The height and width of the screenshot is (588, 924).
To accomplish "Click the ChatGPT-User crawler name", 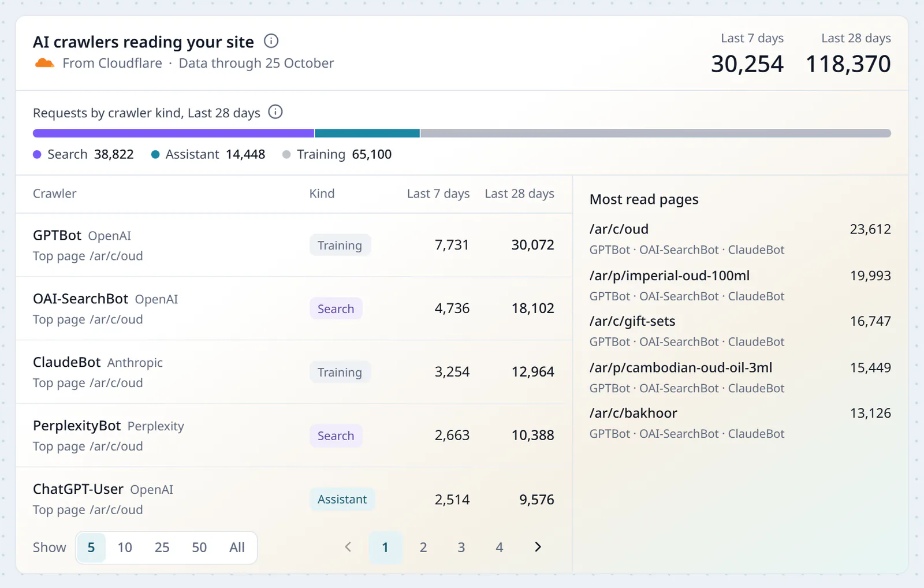I will tap(78, 489).
